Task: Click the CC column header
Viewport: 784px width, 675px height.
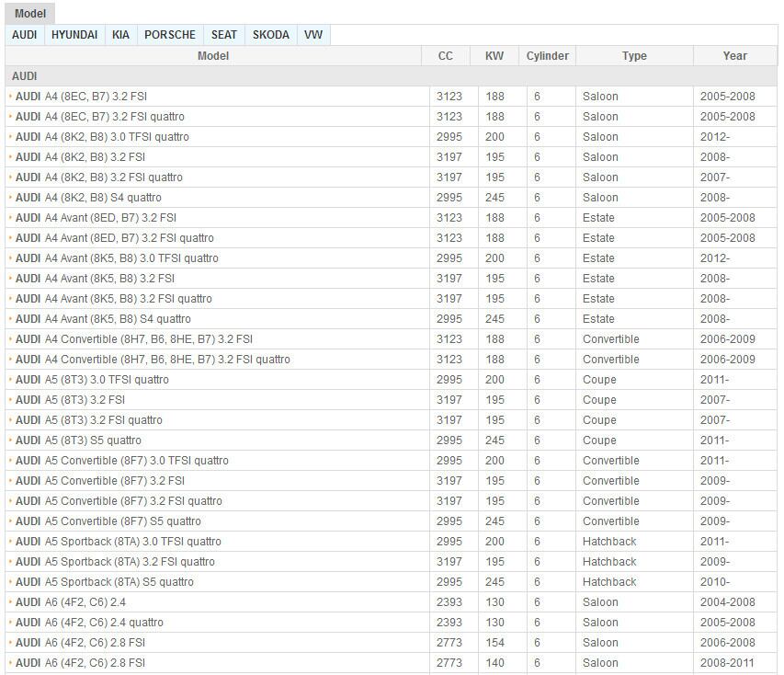Action: click(x=446, y=56)
